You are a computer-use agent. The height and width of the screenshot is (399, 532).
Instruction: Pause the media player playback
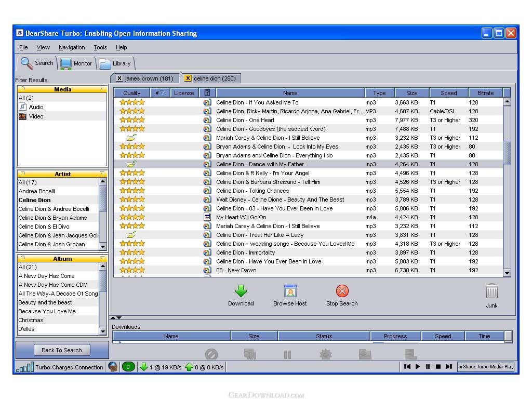[x=428, y=366]
